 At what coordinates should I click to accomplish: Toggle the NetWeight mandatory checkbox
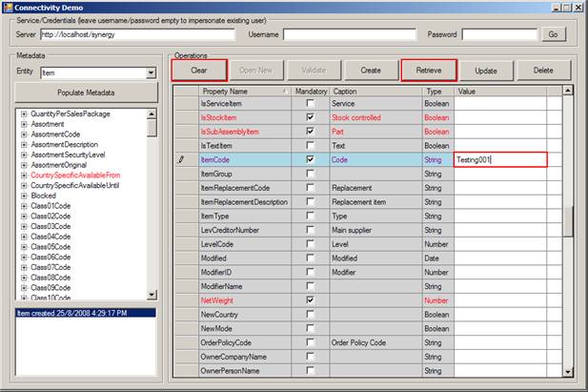[x=310, y=300]
